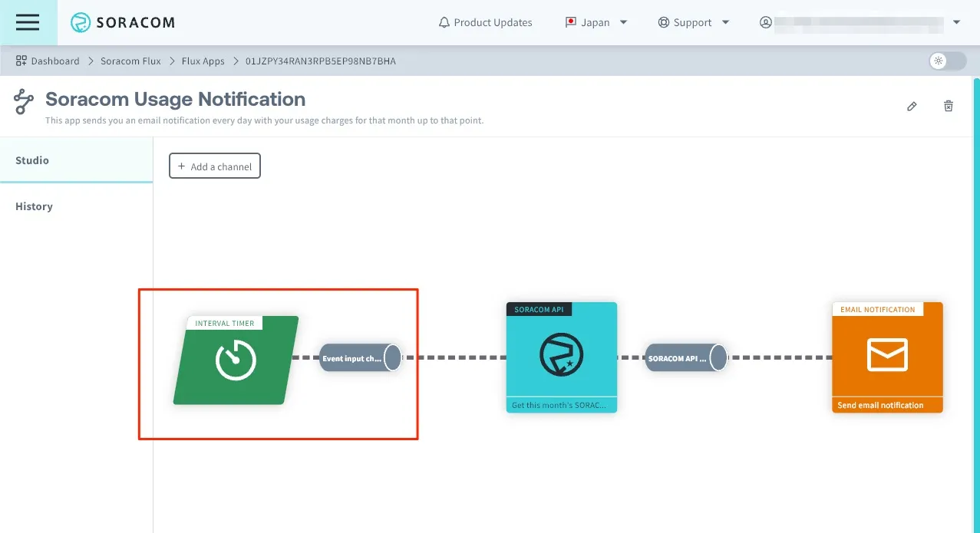Navigate to Flux Apps breadcrumb

[x=203, y=61]
